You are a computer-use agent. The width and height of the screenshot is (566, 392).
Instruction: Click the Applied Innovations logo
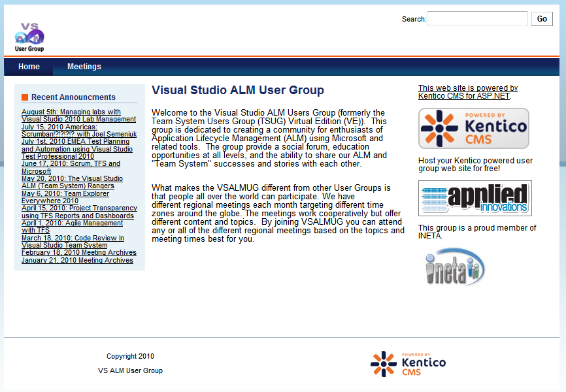pyautogui.click(x=475, y=198)
